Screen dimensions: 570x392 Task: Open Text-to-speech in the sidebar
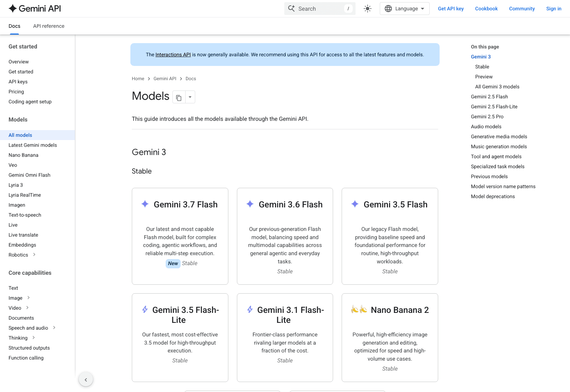click(x=25, y=215)
